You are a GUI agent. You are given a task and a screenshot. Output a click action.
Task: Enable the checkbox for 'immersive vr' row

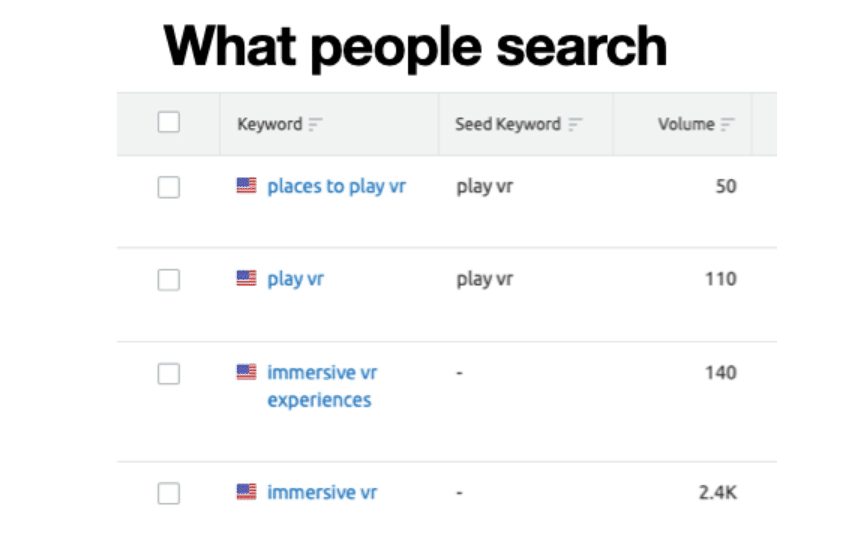click(x=169, y=493)
